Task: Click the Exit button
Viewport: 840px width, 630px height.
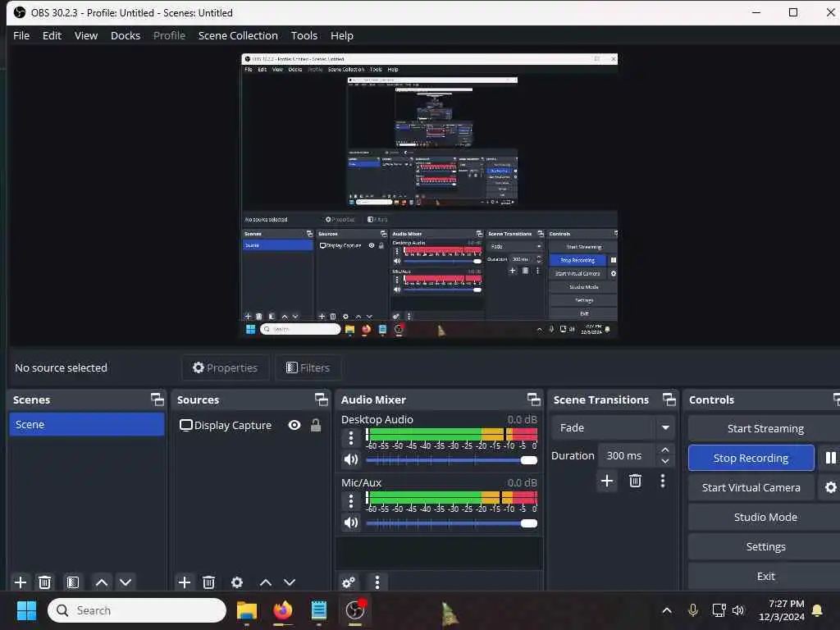Action: coord(765,576)
